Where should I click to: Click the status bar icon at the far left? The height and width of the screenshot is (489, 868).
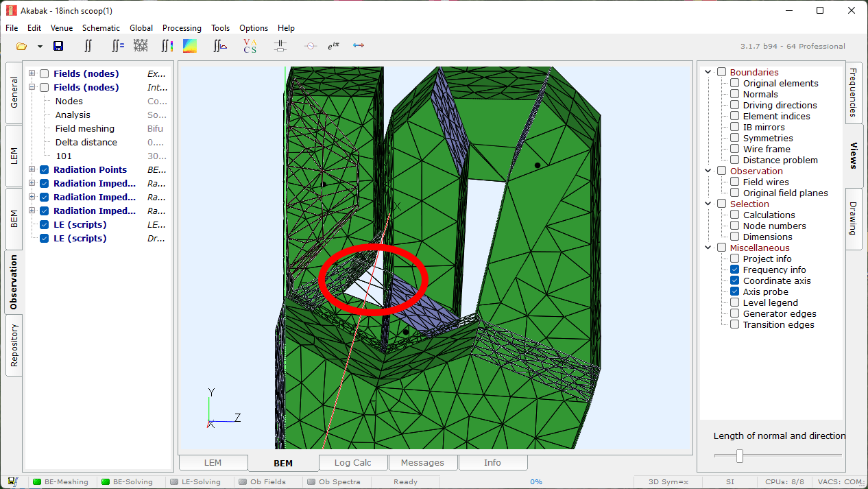tap(12, 481)
